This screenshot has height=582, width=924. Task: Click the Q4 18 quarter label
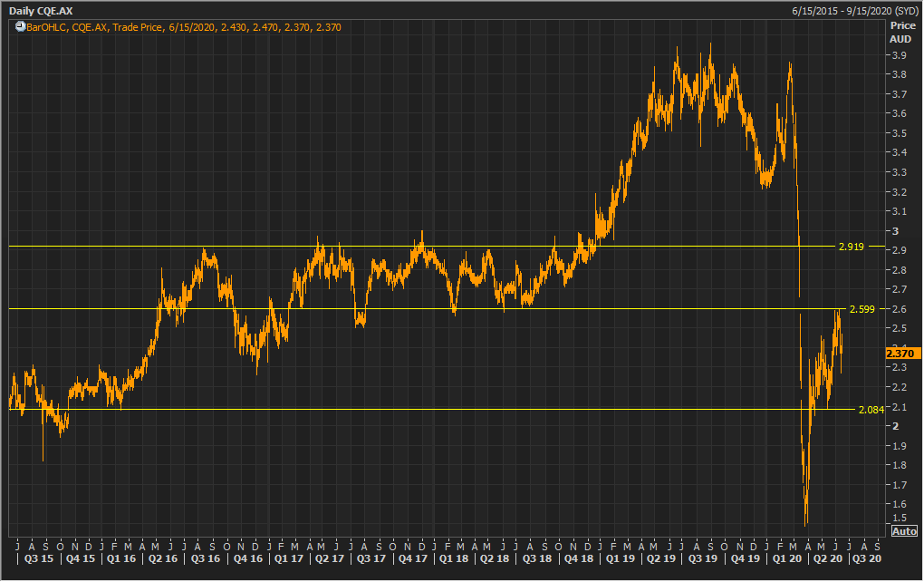pos(579,558)
